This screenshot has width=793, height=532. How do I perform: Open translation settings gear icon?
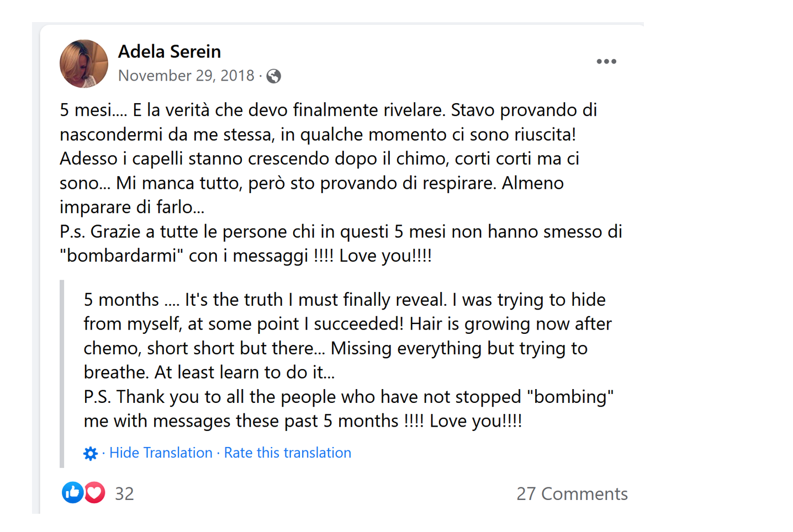90,453
